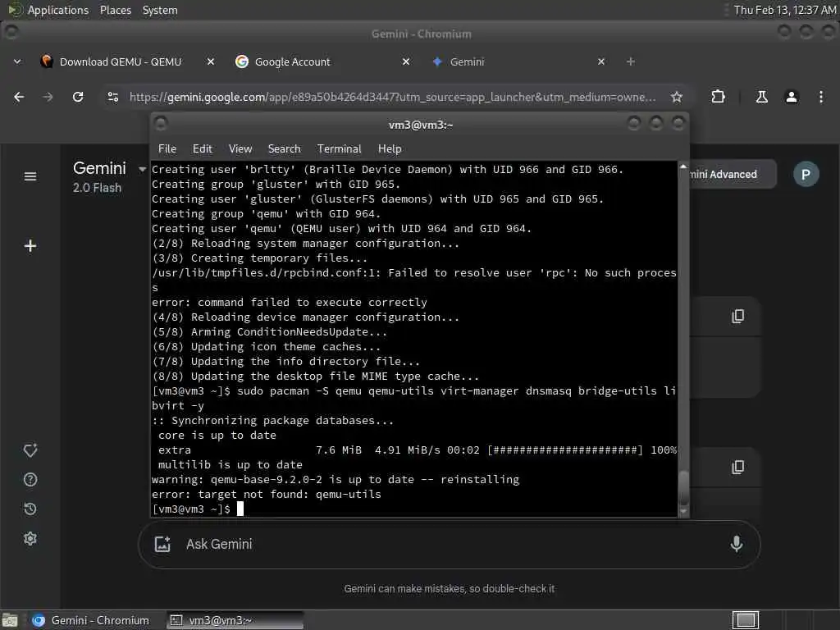
Task: Activate the microphone voice input
Action: click(737, 545)
